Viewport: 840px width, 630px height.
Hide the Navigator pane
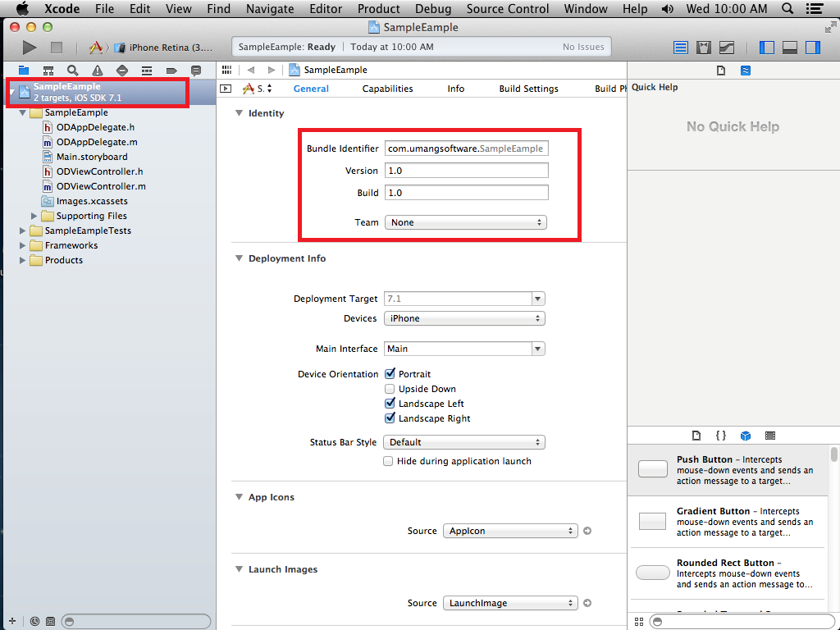coord(767,48)
